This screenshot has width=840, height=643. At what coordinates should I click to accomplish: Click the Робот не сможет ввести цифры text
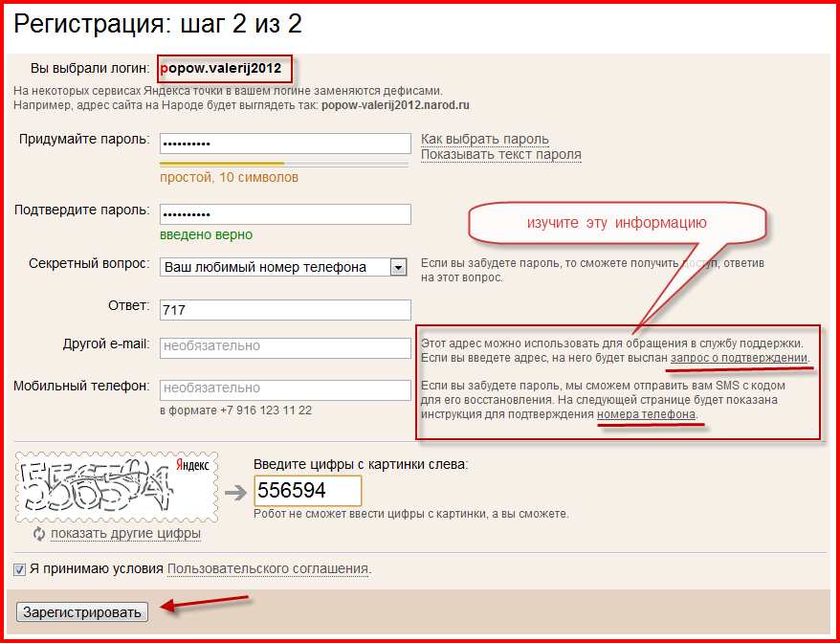point(410,514)
